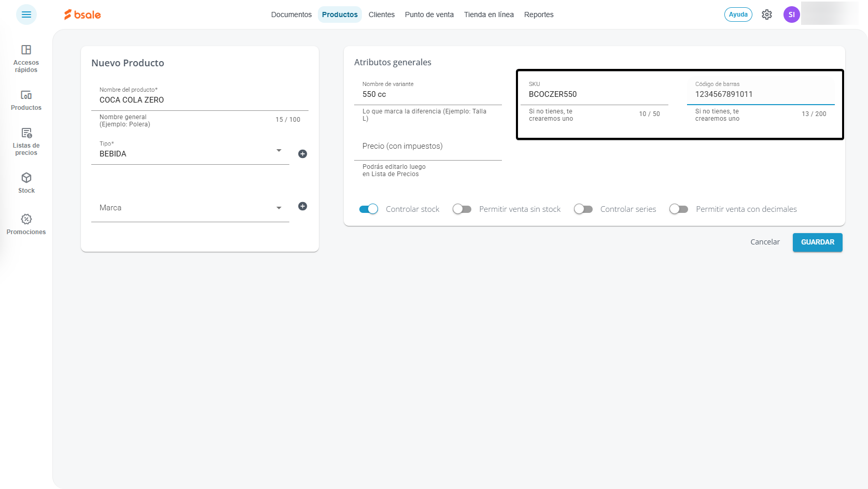Expand the Tipo dropdown
Screen dimensions: 868x489
pyautogui.click(x=279, y=151)
